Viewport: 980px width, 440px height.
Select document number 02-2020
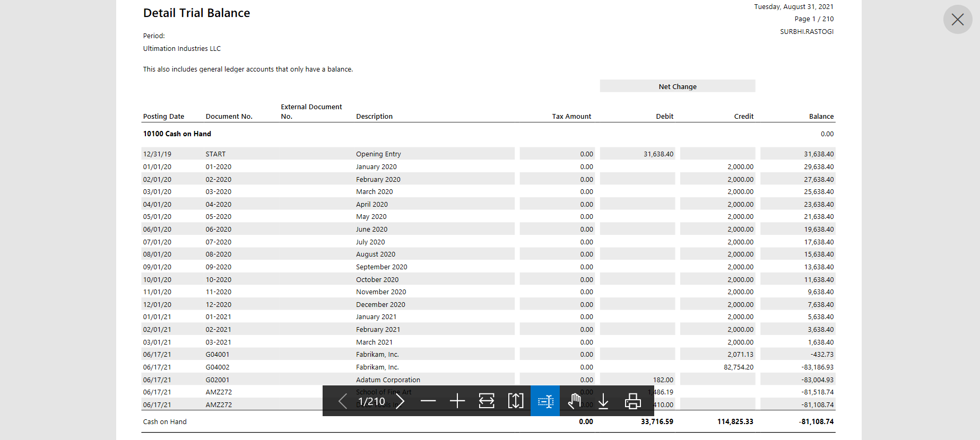[x=219, y=180]
